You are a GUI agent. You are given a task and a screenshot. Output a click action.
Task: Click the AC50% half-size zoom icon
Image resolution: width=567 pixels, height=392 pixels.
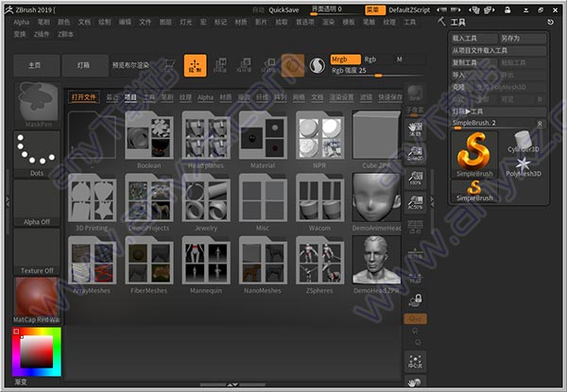click(x=415, y=203)
